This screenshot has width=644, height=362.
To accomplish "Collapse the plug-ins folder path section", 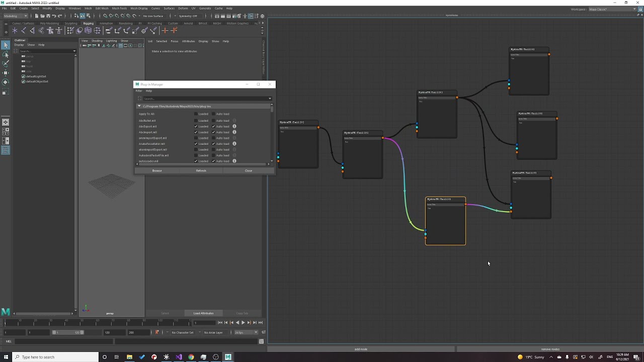I will [139, 106].
